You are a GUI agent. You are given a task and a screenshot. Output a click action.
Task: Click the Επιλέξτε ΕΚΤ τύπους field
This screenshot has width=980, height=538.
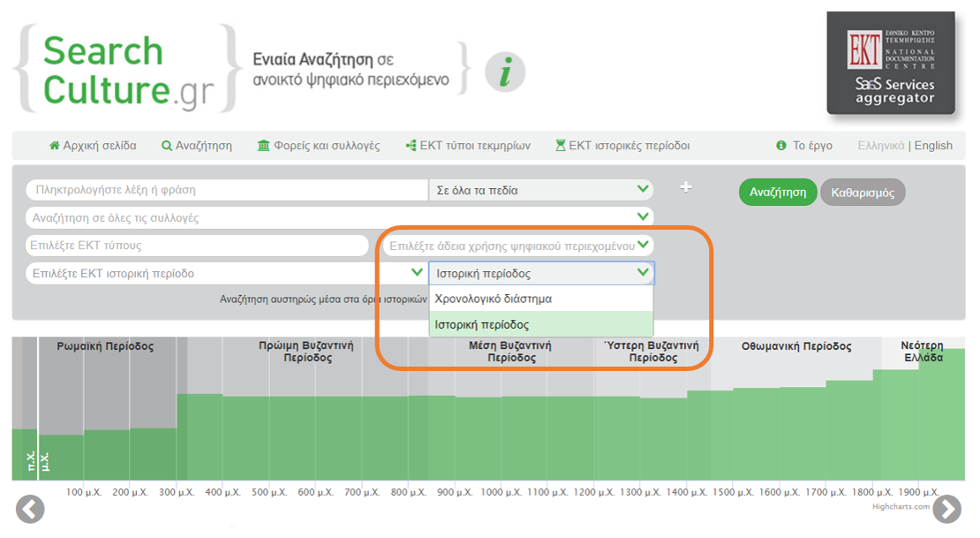tap(198, 246)
